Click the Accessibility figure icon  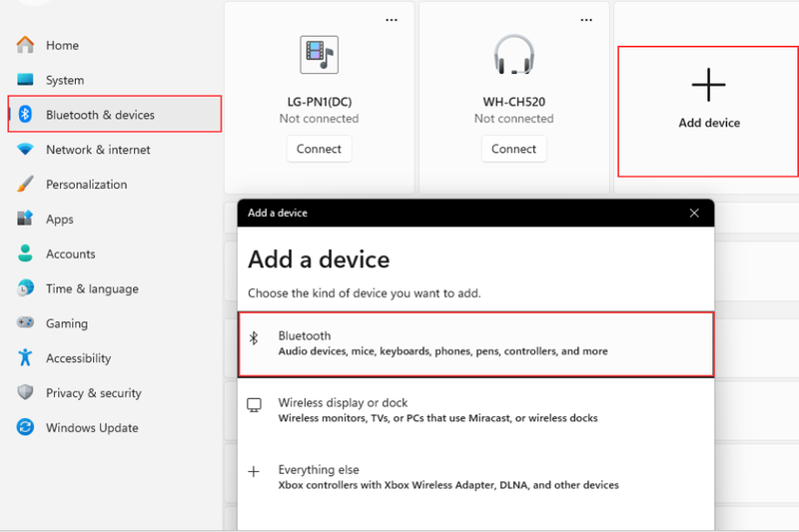tap(25, 357)
